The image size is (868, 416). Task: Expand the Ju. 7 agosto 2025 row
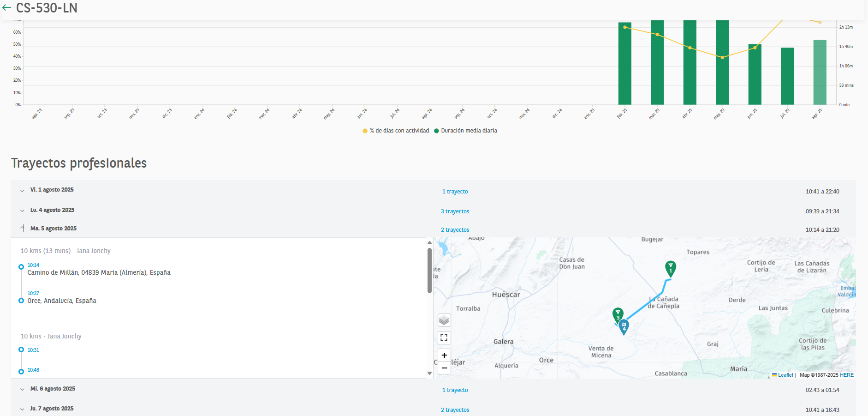(x=22, y=409)
